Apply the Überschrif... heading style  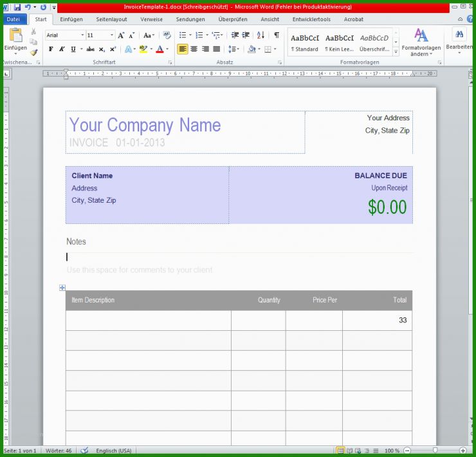pos(374,42)
